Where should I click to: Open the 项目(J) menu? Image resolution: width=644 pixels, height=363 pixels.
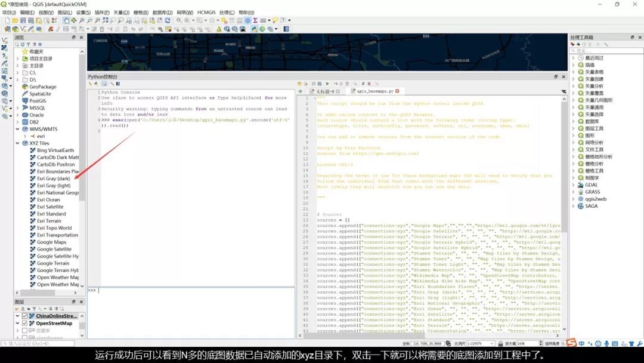point(9,13)
